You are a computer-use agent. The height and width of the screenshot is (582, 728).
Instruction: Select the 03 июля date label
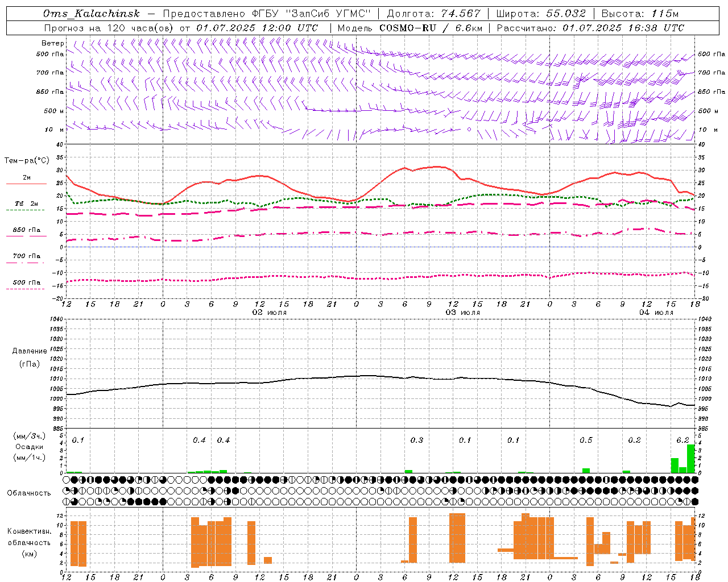click(463, 313)
